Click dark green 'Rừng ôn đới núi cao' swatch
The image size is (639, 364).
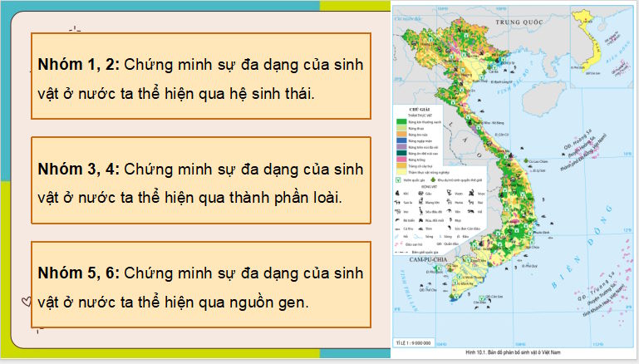pyautogui.click(x=401, y=153)
